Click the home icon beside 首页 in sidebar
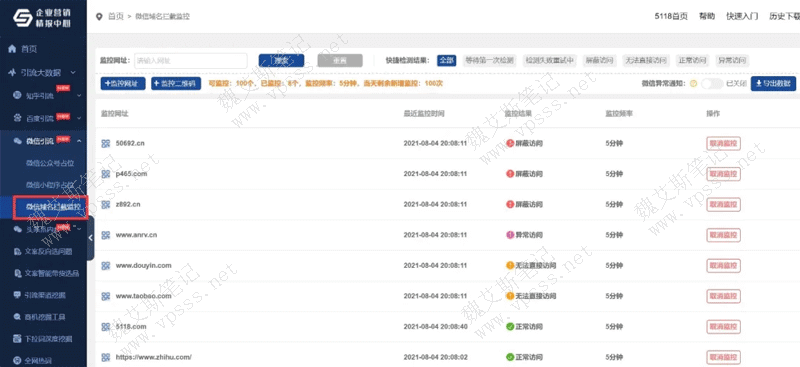The image size is (800, 367). tap(13, 49)
